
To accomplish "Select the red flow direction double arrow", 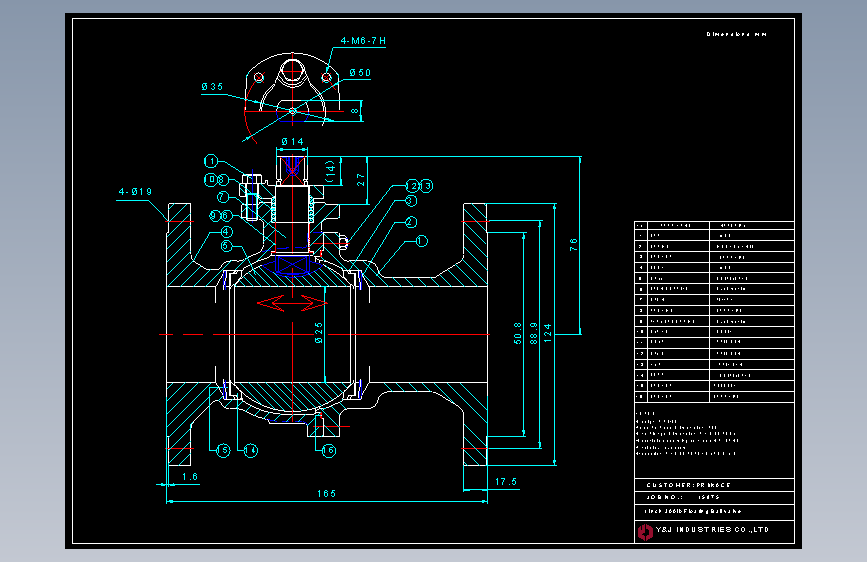I will [292, 303].
